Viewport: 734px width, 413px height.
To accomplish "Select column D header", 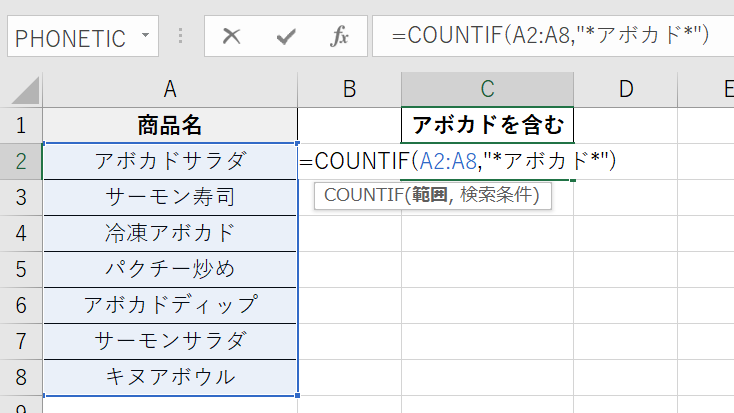I will coord(626,89).
